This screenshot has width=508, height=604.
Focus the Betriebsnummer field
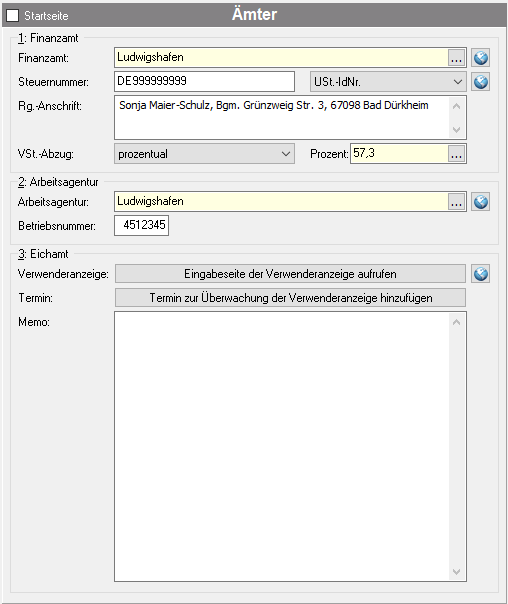click(141, 225)
